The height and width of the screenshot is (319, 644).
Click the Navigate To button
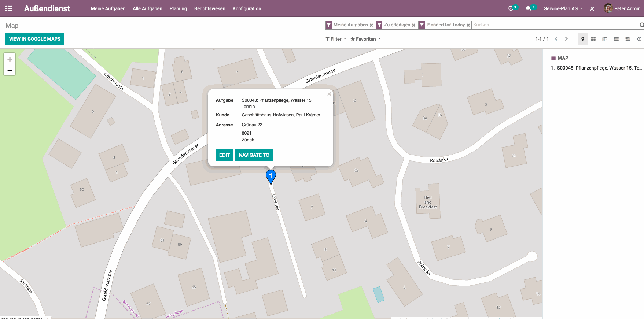tap(254, 155)
